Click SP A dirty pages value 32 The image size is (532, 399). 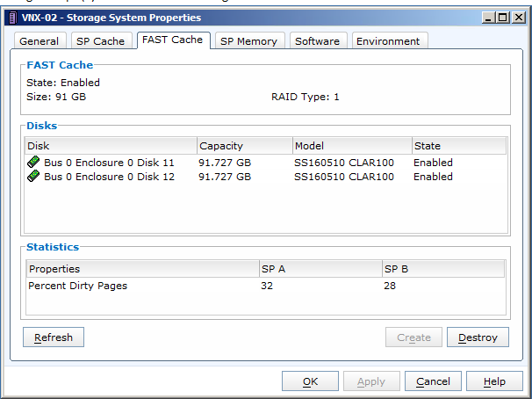[267, 286]
